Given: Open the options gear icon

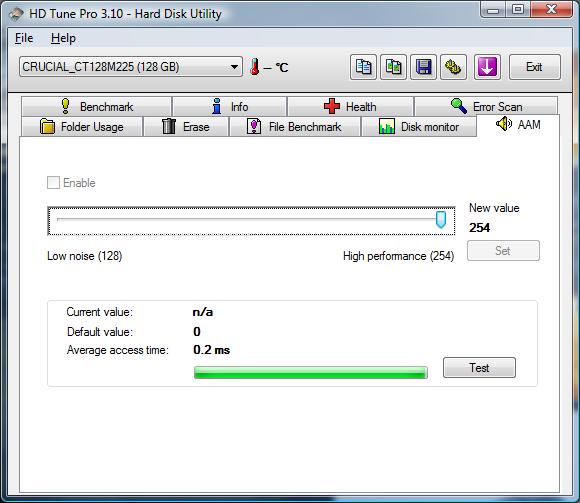Looking at the screenshot, I should click(x=453, y=67).
